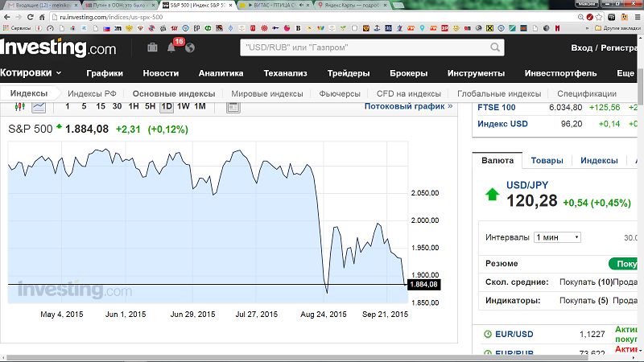Go to CFD на индексы submenu
Screen dimensions: 644x362
(409, 93)
